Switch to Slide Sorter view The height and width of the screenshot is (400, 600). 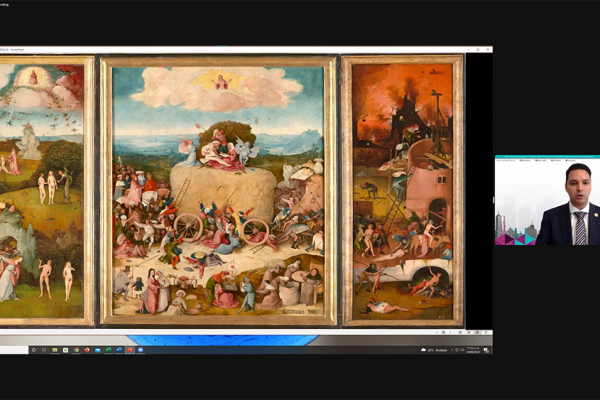(x=469, y=332)
